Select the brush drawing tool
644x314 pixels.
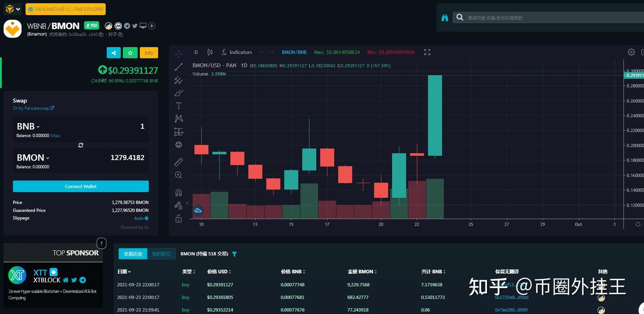click(x=178, y=93)
